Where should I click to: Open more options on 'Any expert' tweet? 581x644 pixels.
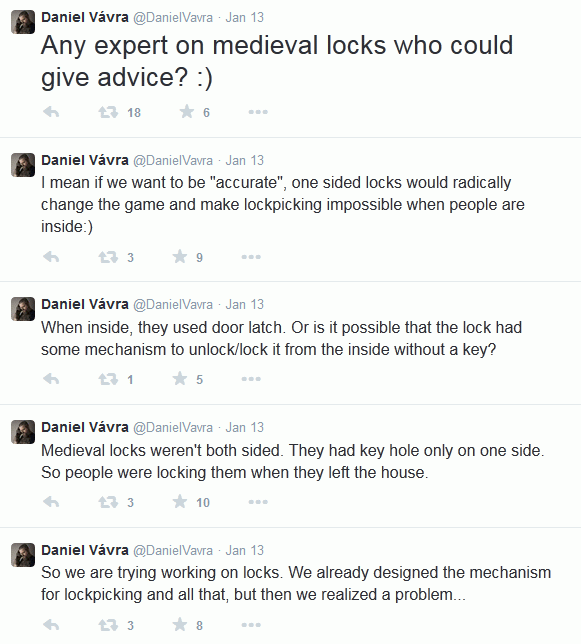(258, 112)
